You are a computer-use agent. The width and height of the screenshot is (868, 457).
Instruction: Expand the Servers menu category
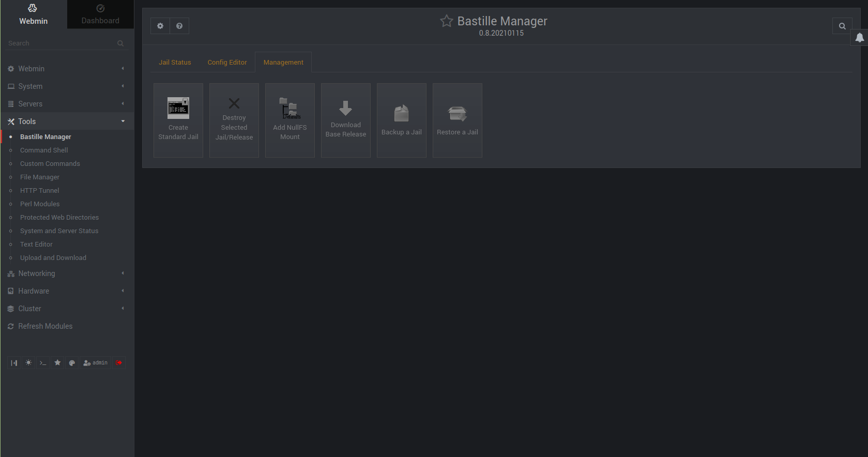67,104
